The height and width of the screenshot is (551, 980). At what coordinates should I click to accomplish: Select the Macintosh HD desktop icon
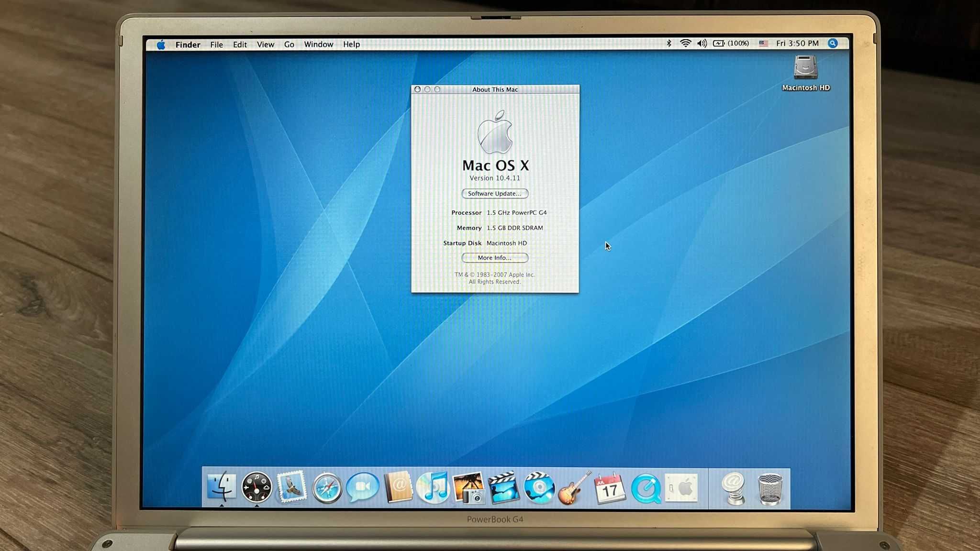pos(806,73)
